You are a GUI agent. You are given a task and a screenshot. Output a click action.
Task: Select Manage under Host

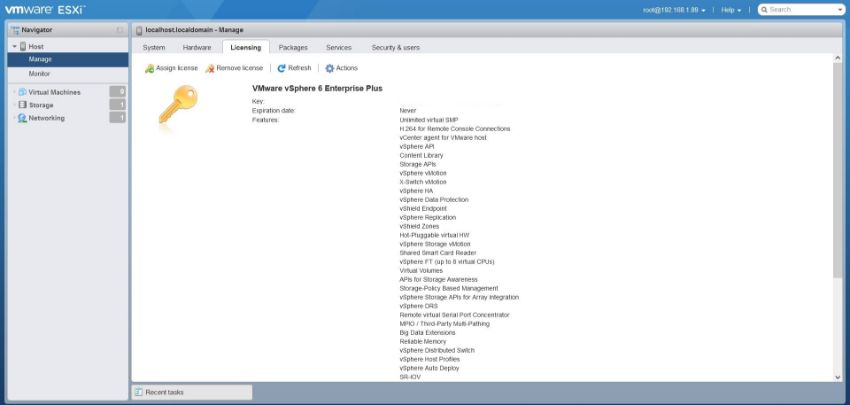click(68, 60)
